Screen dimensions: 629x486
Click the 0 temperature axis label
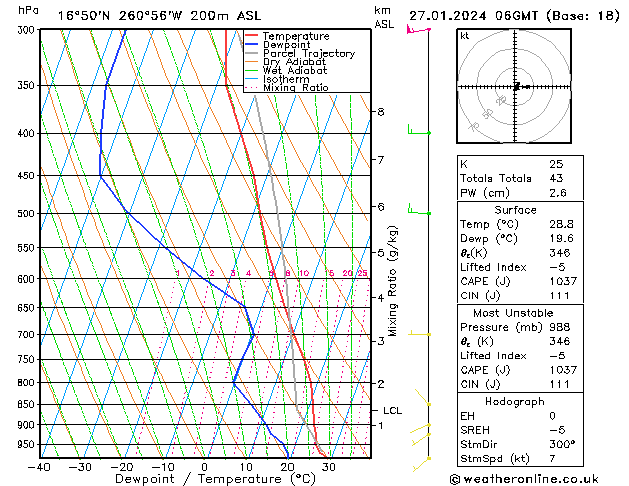point(205,467)
